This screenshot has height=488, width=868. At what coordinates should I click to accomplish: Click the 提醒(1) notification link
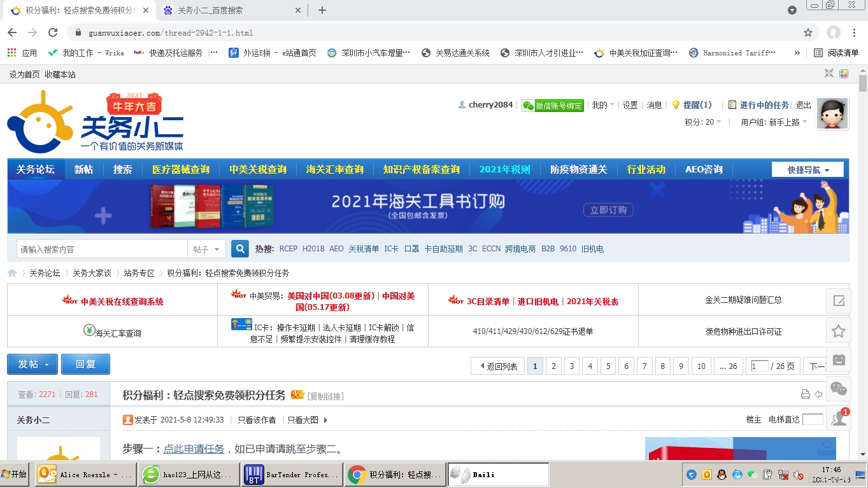tap(697, 105)
